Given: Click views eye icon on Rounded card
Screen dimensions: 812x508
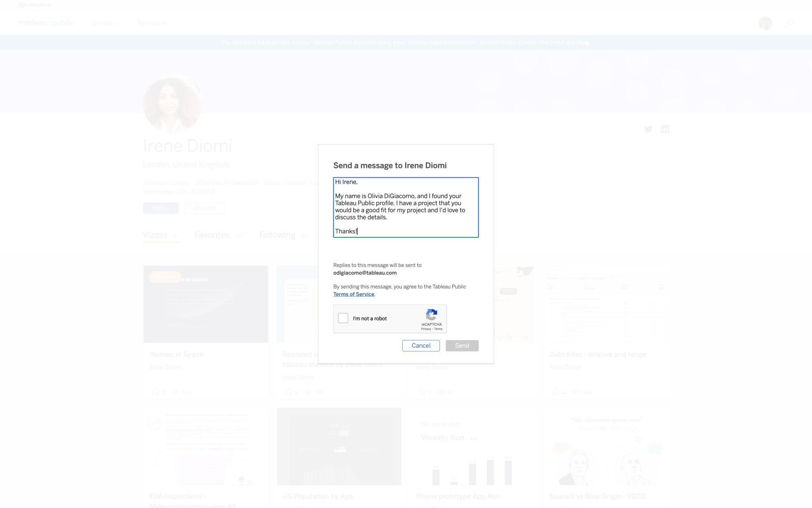Looking at the screenshot, I should pyautogui.click(x=308, y=392).
